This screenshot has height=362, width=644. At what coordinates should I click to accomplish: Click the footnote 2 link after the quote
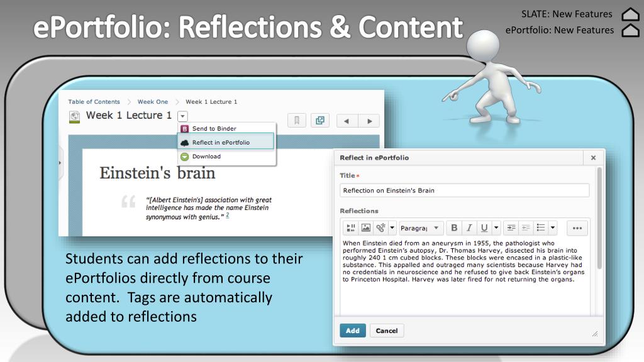click(228, 215)
